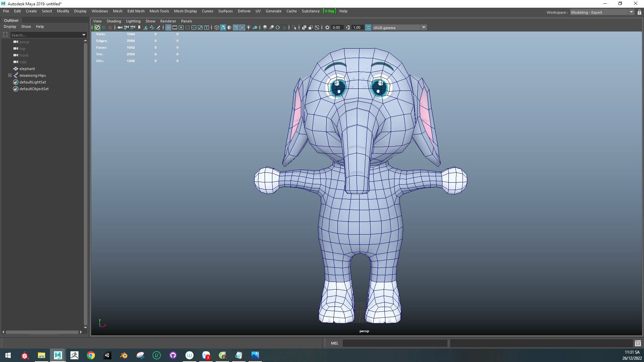Toggle Multisample Anti-aliasing icon
644x362 pixels.
click(278, 27)
